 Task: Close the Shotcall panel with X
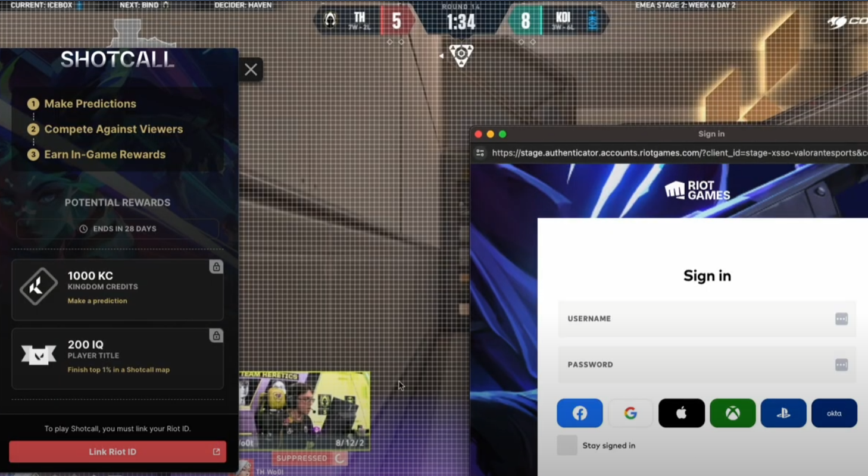pos(251,70)
